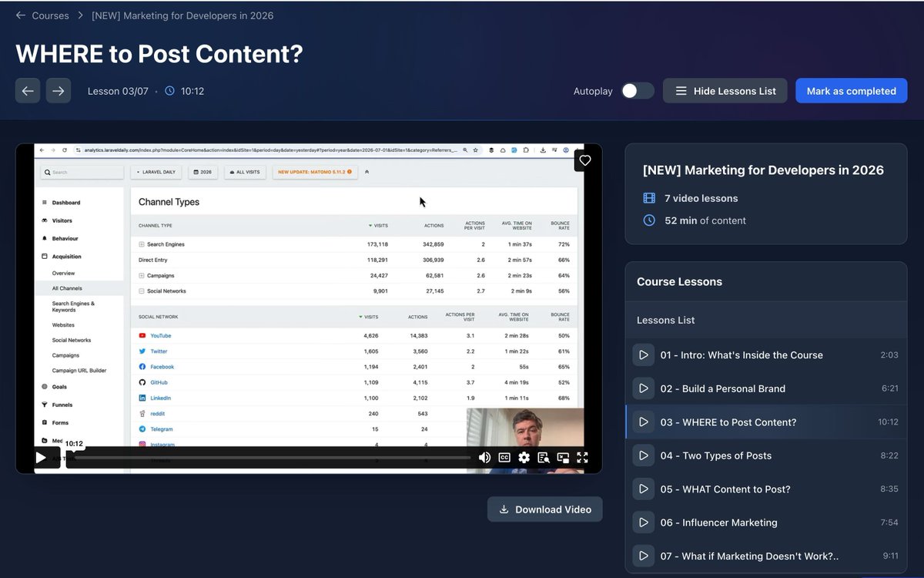Click the 'Lesson 03/07' label
The width and height of the screenshot is (924, 578).
pos(118,91)
